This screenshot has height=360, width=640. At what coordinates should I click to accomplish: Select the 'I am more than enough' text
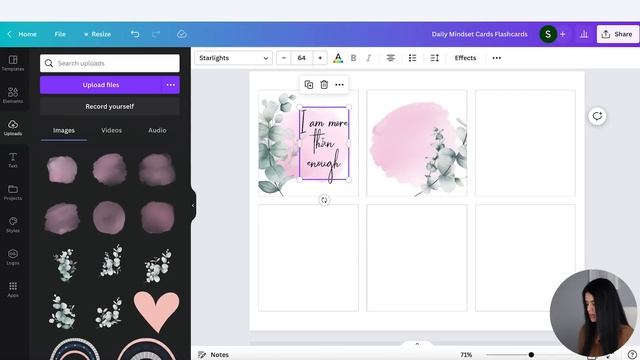coord(324,143)
